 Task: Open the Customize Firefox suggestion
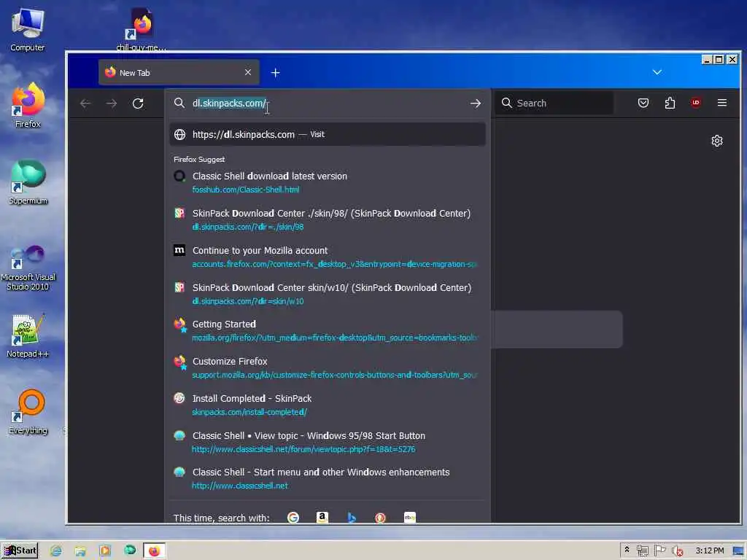328,367
